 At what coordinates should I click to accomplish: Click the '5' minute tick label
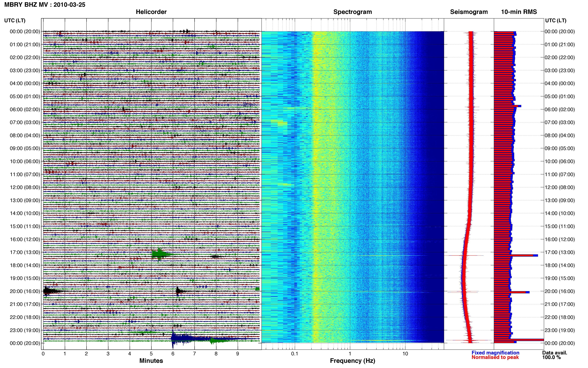point(151,354)
